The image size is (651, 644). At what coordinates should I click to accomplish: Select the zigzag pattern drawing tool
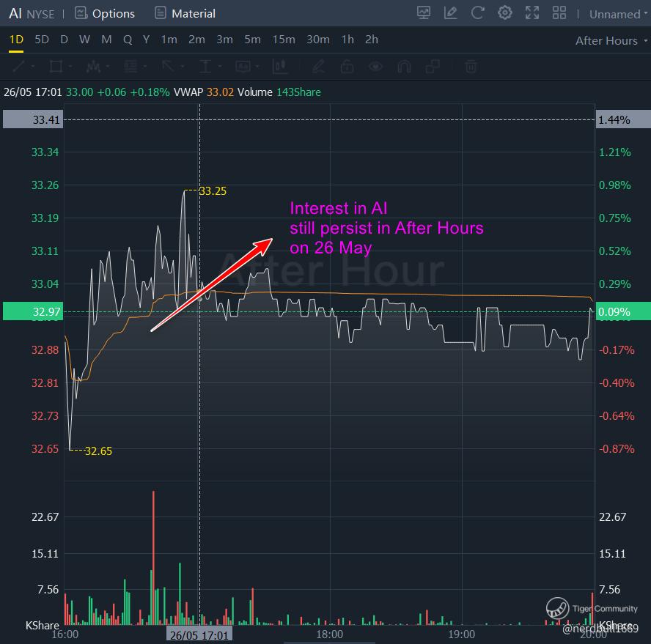[x=93, y=66]
